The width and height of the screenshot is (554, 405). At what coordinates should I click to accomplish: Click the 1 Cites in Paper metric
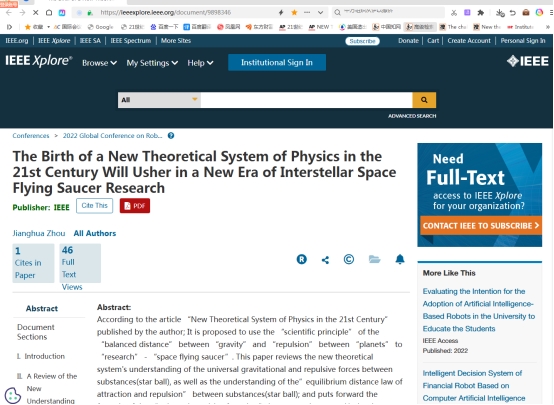click(x=33, y=263)
